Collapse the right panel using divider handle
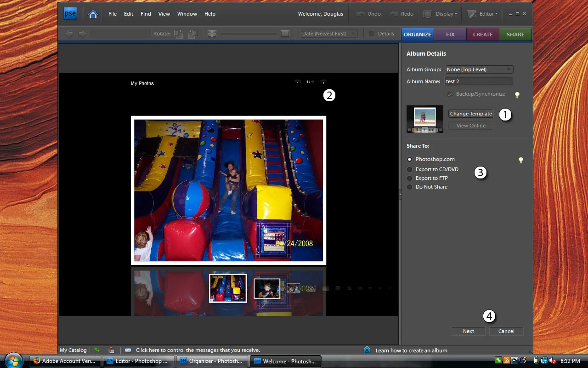 click(x=400, y=195)
